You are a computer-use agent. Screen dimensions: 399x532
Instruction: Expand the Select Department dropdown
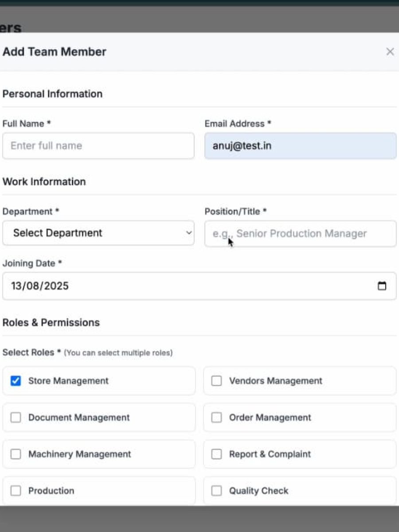(x=98, y=233)
